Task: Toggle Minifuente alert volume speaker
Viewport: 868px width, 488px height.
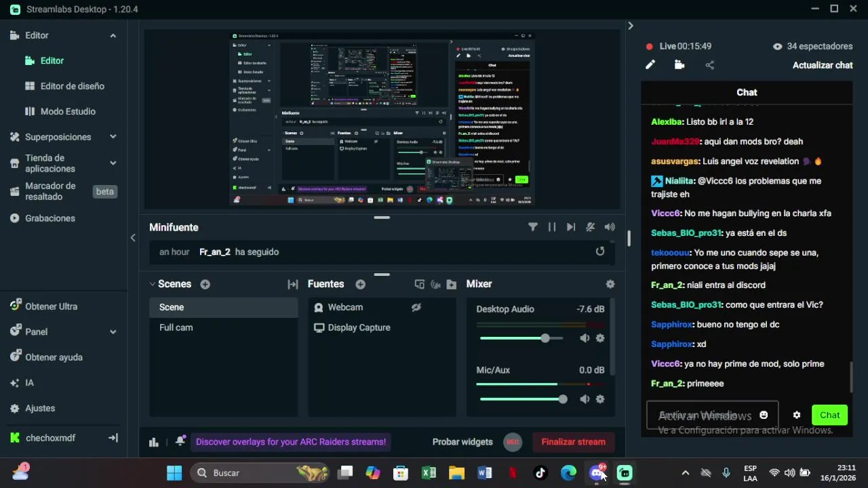Action: coord(610,227)
